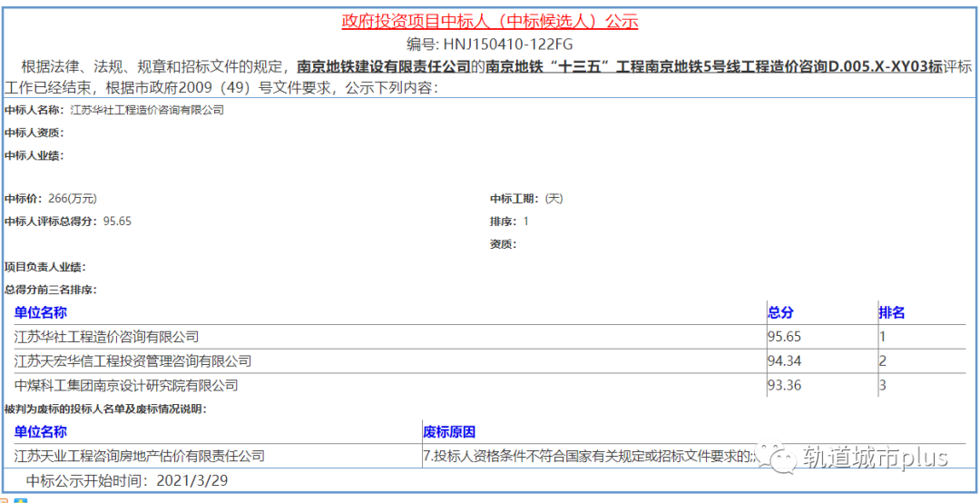Click the 单位名称 header in the 废标 table
Screen dimensions: 980x503
click(41, 432)
